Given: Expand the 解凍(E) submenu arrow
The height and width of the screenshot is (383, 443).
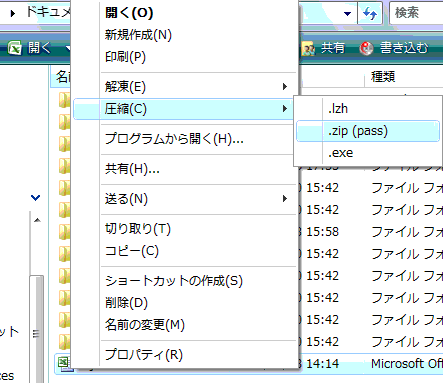Looking at the screenshot, I should [285, 87].
